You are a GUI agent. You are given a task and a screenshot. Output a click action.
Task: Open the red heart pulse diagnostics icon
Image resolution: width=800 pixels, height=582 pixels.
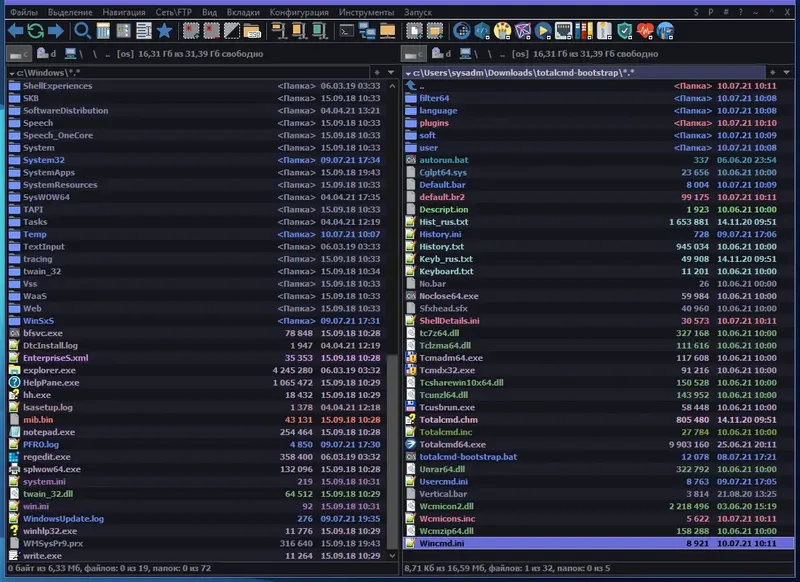point(645,31)
